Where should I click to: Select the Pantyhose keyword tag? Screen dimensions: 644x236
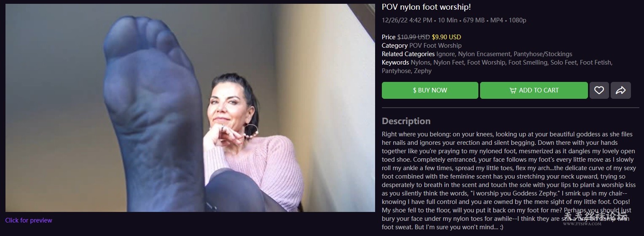tap(396, 71)
